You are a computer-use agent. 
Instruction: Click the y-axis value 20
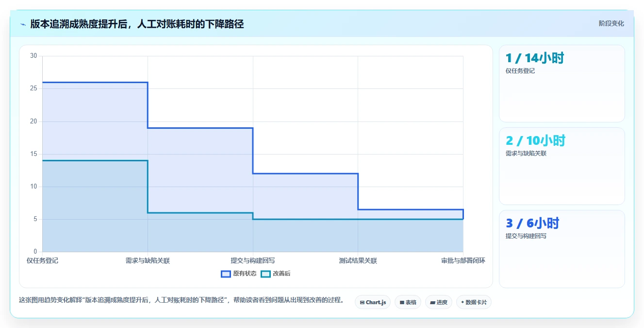pos(33,121)
